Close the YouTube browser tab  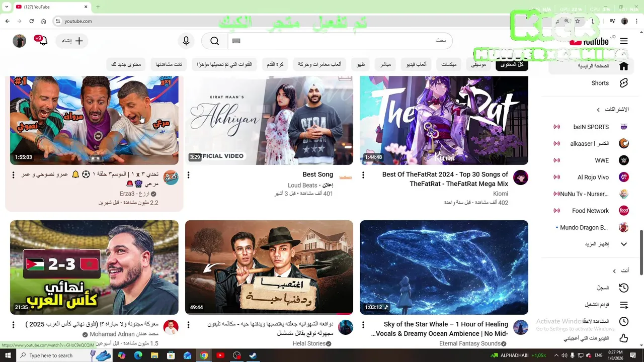pos(86,7)
